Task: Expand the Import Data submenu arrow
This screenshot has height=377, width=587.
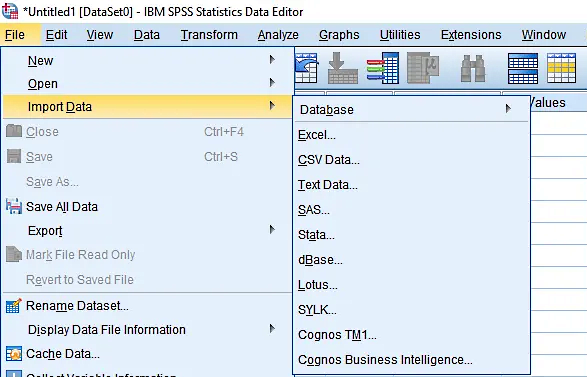Action: tap(272, 106)
